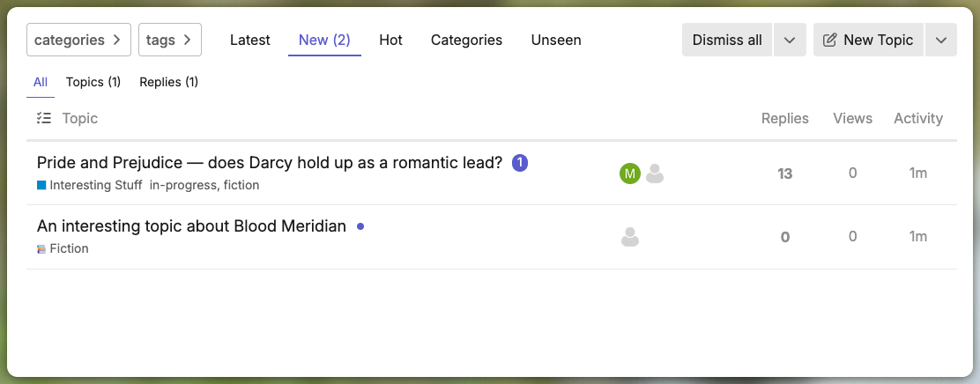Open the Pride and Prejudice topic
This screenshot has width=980, height=384.
(270, 163)
